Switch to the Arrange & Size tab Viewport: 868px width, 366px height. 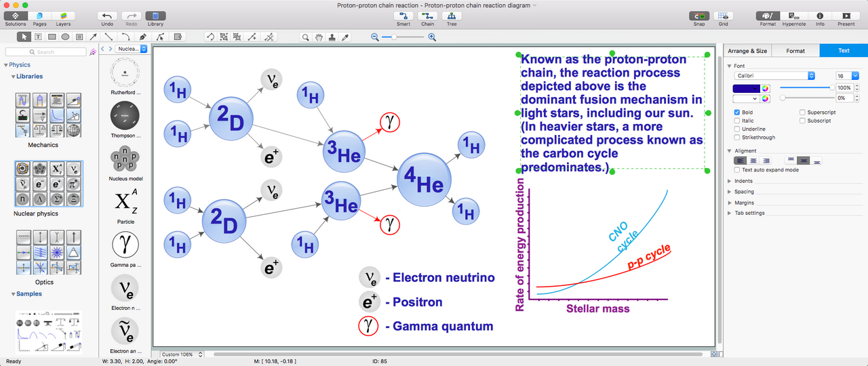[747, 51]
